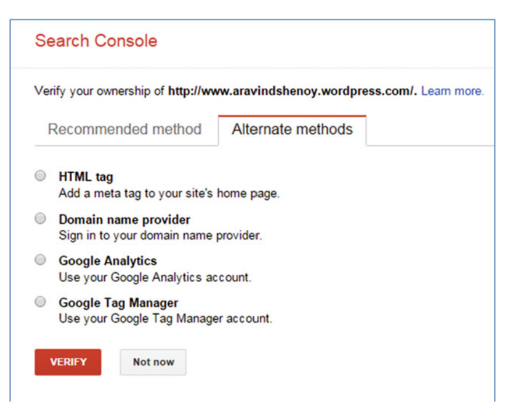Open the Alternate methods tab
The height and width of the screenshot is (420, 509).
click(x=292, y=129)
